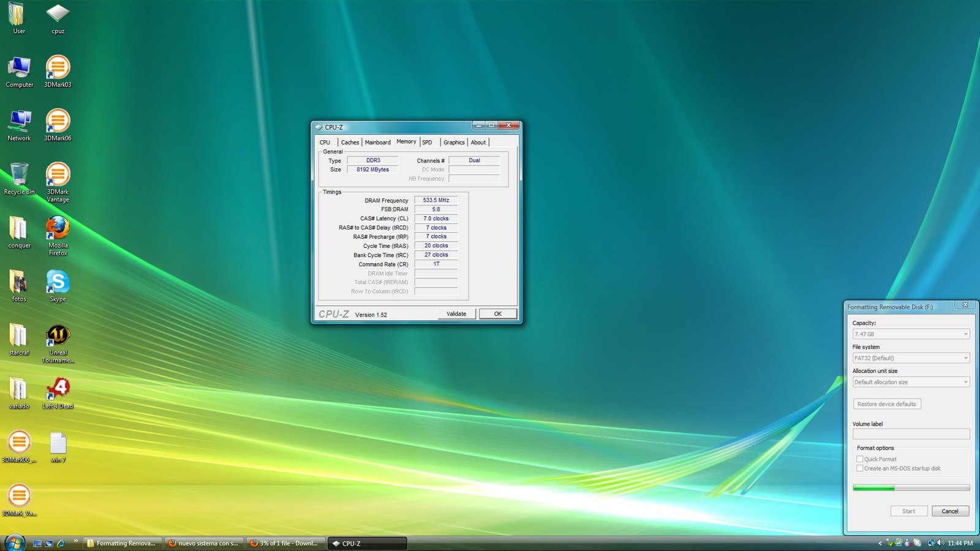
Task: Open the Computer desktop icon
Action: coord(19,72)
